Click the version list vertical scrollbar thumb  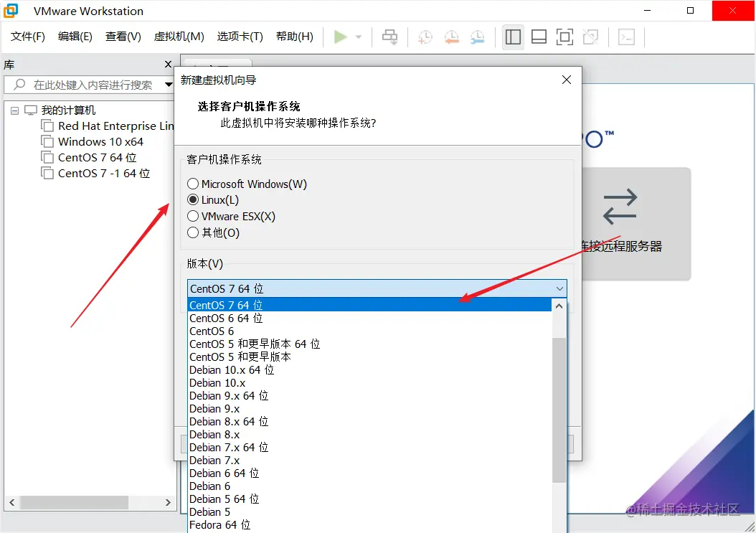click(x=559, y=410)
